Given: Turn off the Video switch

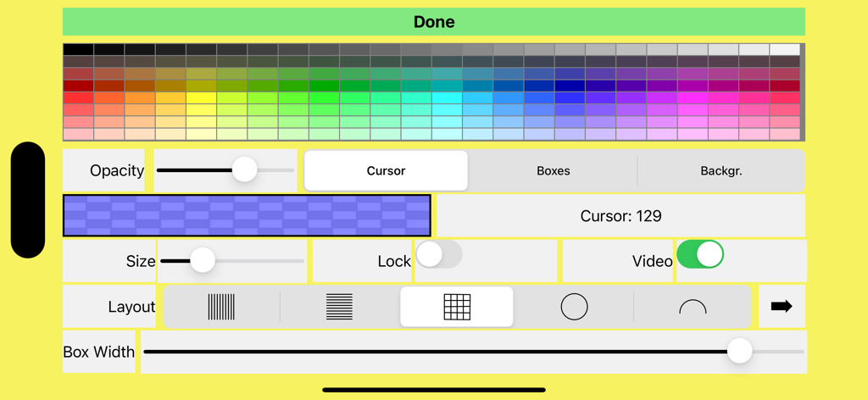Looking at the screenshot, I should point(699,254).
